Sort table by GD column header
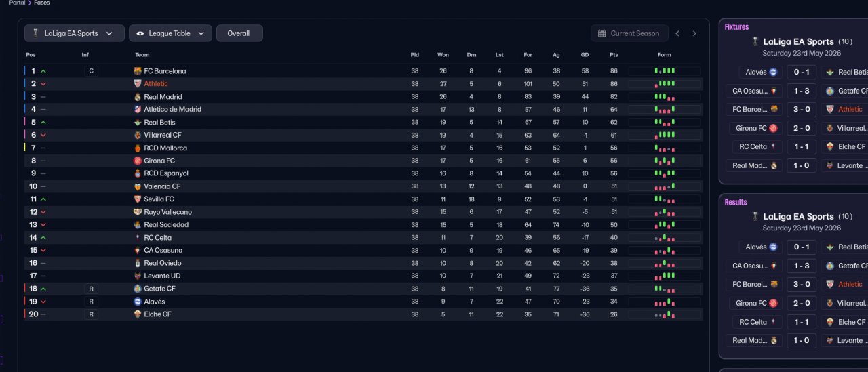The width and height of the screenshot is (868, 372). point(585,55)
